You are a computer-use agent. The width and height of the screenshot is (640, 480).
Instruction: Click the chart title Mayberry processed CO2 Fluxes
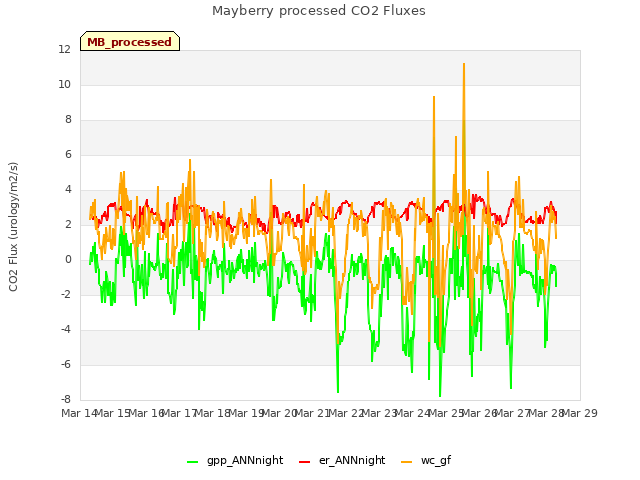point(319,11)
